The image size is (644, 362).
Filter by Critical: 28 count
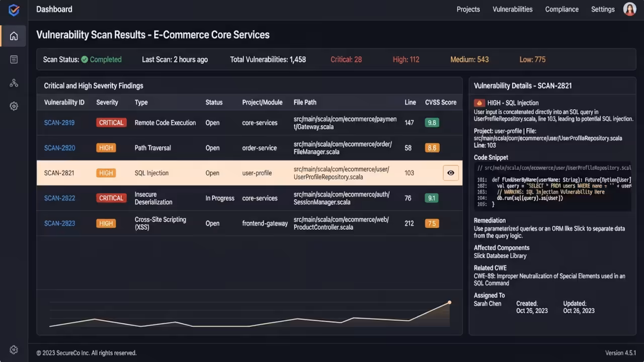(x=346, y=59)
